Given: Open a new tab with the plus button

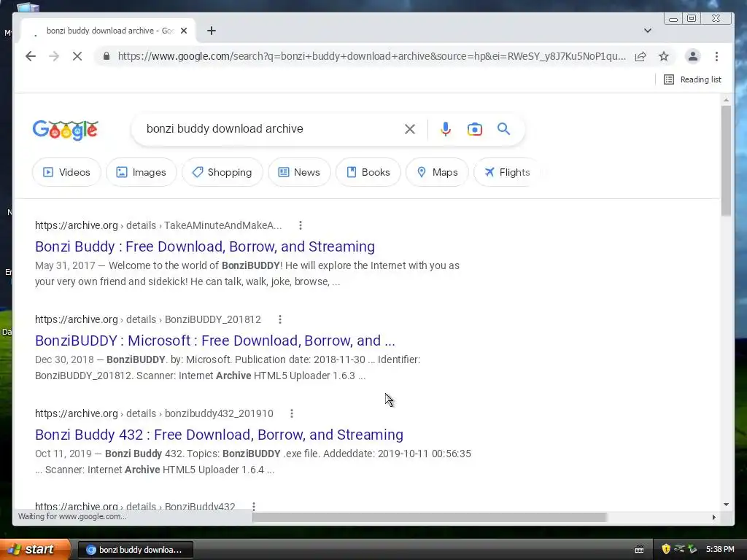Looking at the screenshot, I should (x=212, y=31).
